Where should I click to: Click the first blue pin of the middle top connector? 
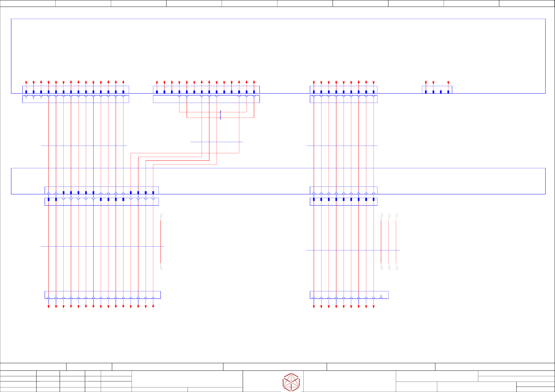[157, 92]
